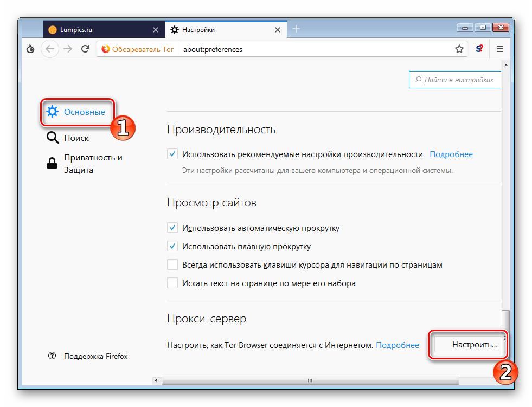Enable cursor keys navigation checkbox
Screen dimensions: 532x407
(x=172, y=265)
